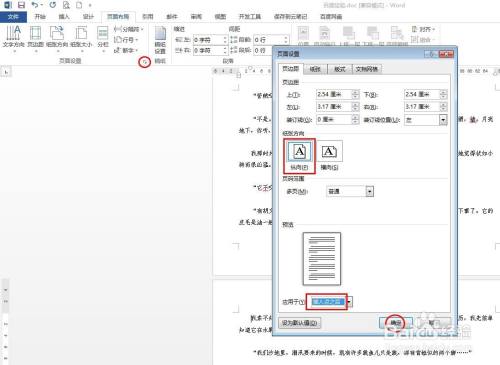Open the Apply to (应用于) dropdown arrow
This screenshot has width=500, height=365.
pos(349,302)
